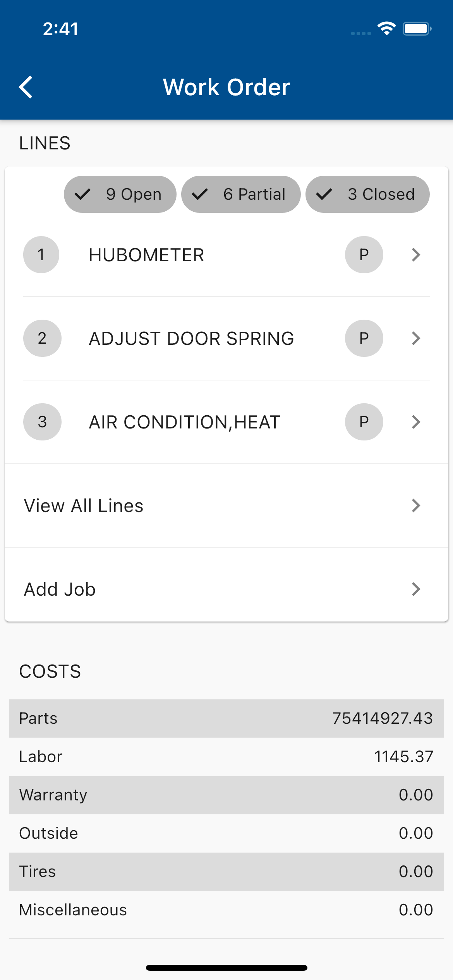Tap line number 2 circle badge

(x=42, y=338)
